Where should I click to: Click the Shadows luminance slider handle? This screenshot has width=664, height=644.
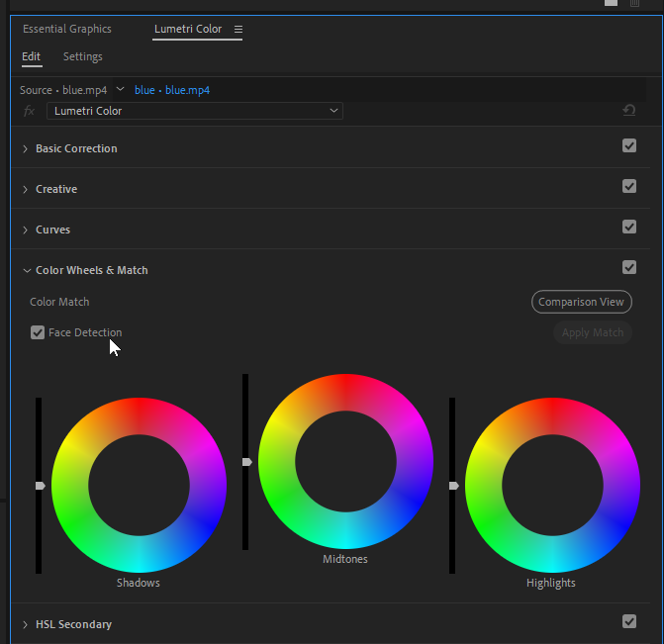pyautogui.click(x=40, y=486)
